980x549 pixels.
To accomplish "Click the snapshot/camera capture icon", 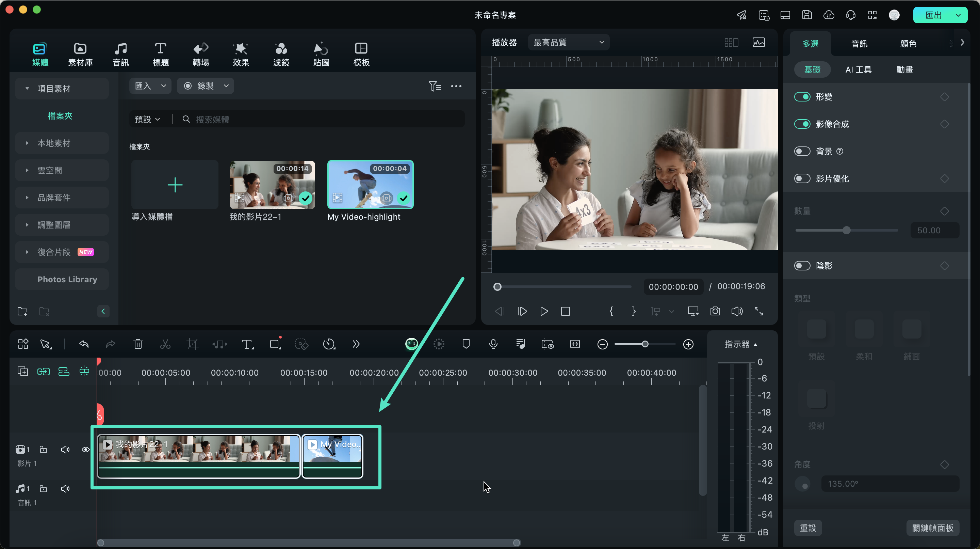I will click(715, 311).
